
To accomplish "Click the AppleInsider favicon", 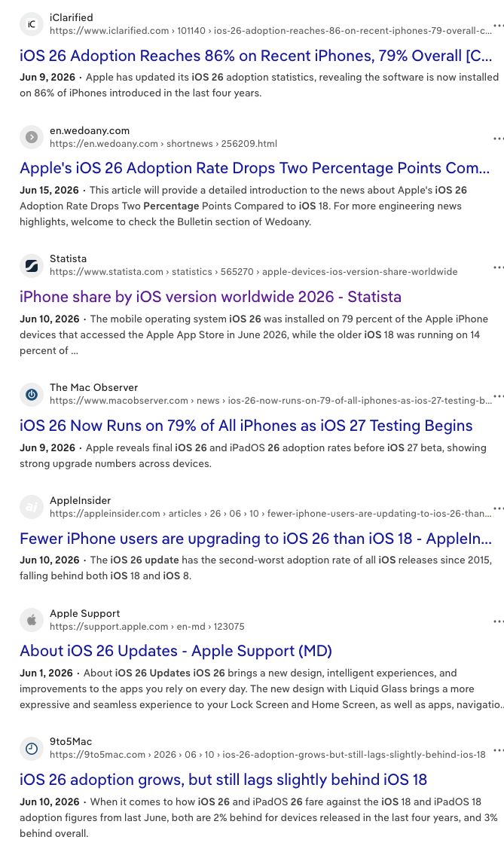I will tap(32, 507).
